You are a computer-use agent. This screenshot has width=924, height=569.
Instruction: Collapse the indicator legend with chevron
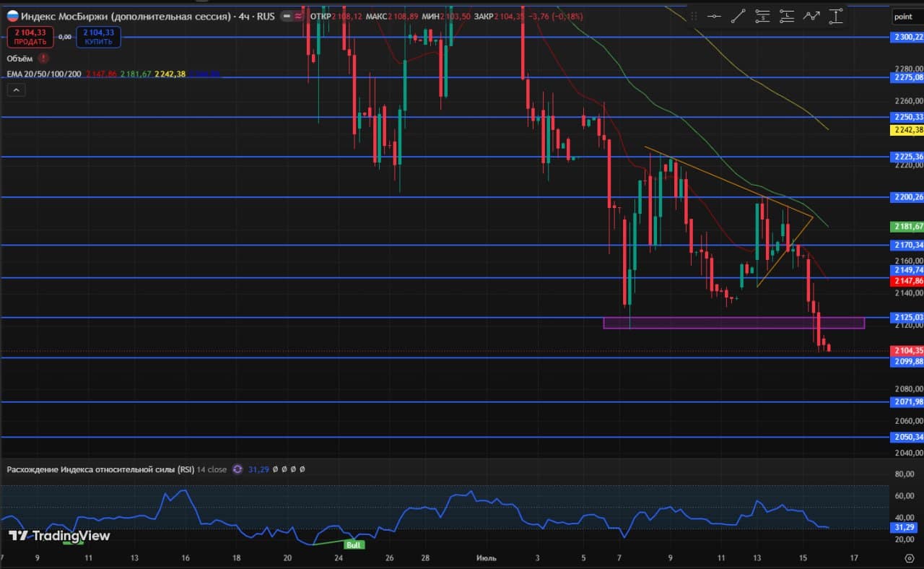click(x=16, y=90)
